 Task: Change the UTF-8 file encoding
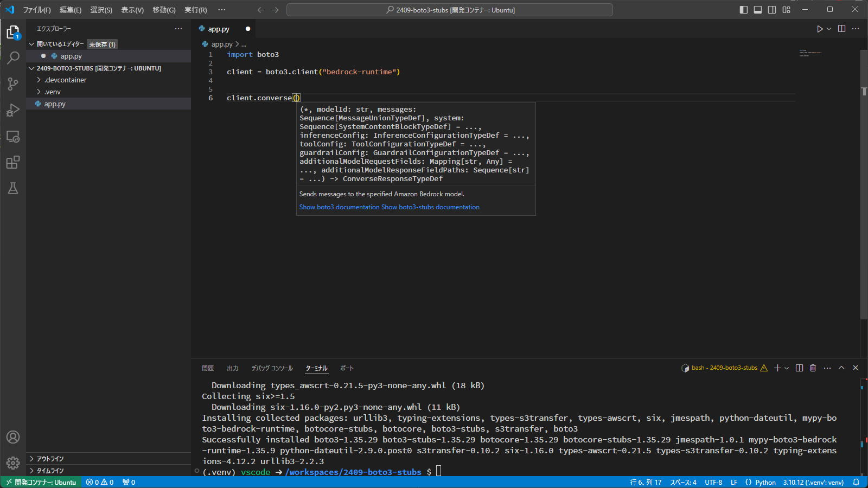pos(713,482)
